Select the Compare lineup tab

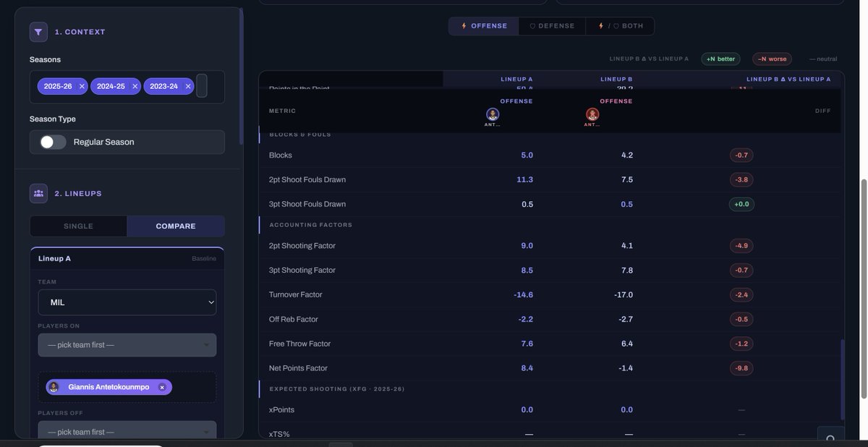click(x=176, y=226)
